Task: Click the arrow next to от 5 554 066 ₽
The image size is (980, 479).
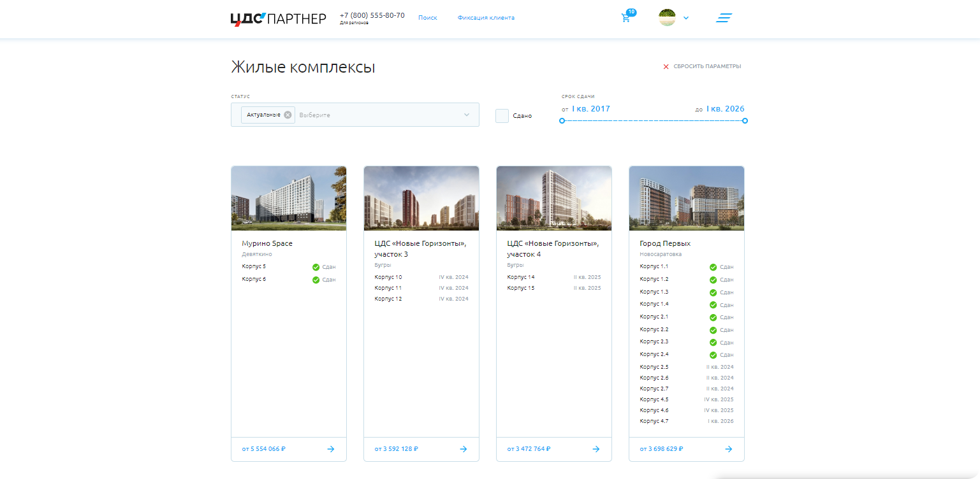Action: click(x=331, y=449)
